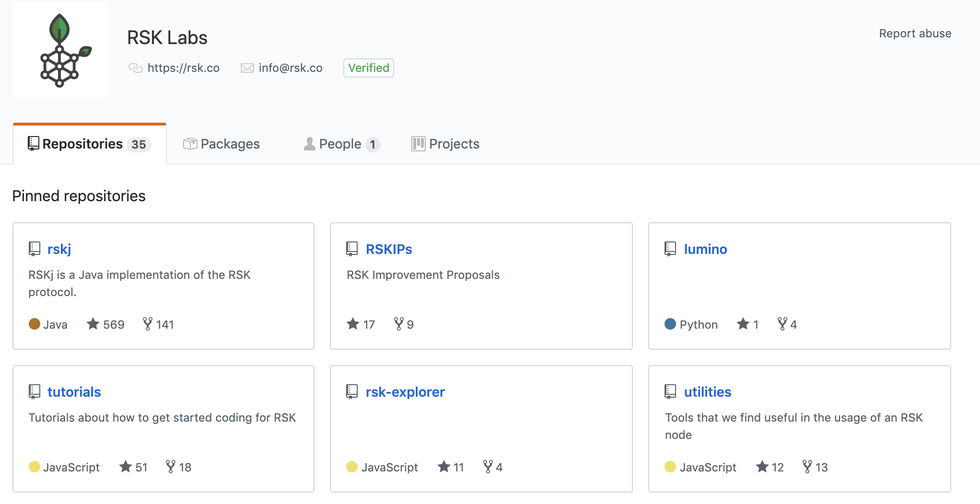Image resolution: width=980 pixels, height=504 pixels.
Task: Open the Projects tab
Action: 445,144
